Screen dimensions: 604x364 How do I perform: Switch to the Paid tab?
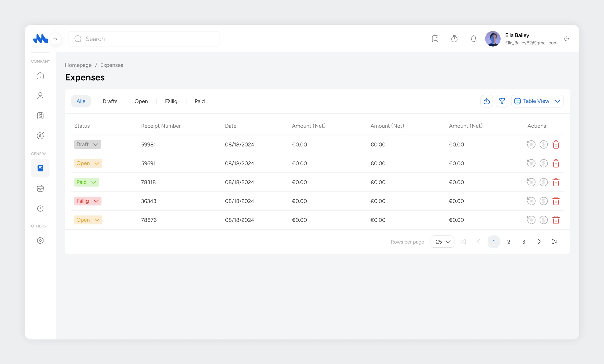200,101
